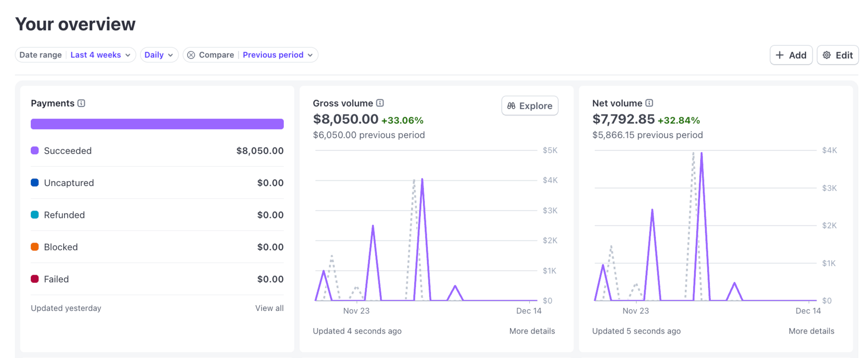Expand the Daily interval dropdown

pyautogui.click(x=159, y=55)
